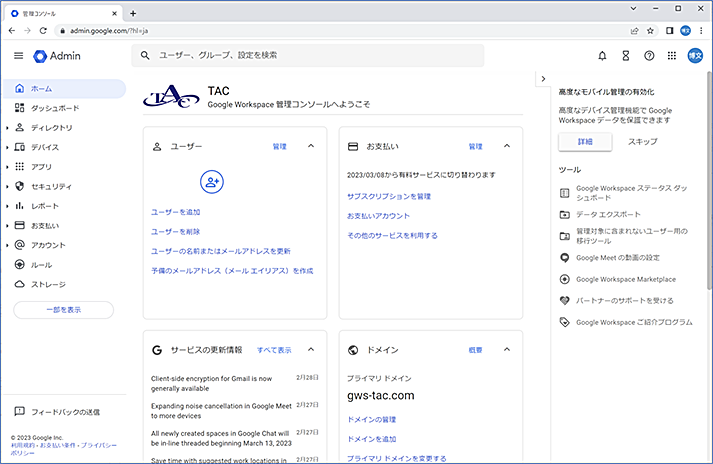Click the details button for mobile management
This screenshot has width=713, height=464.
click(585, 142)
